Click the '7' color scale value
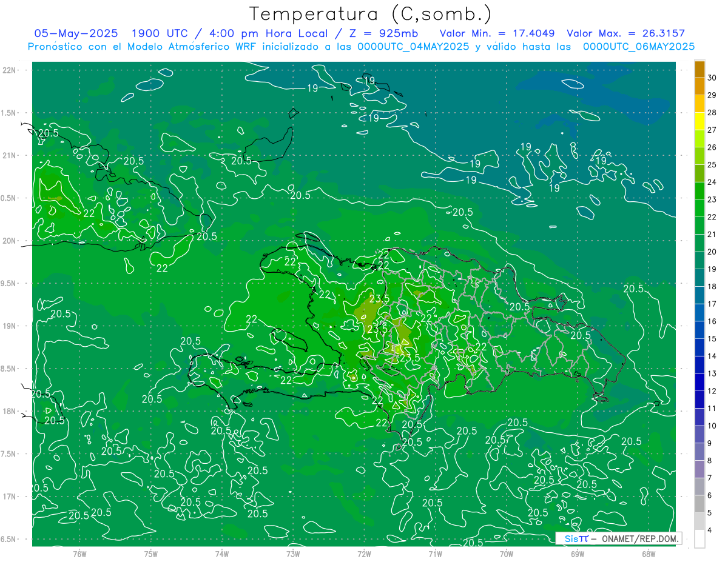This screenshot has width=728, height=562. point(710,478)
